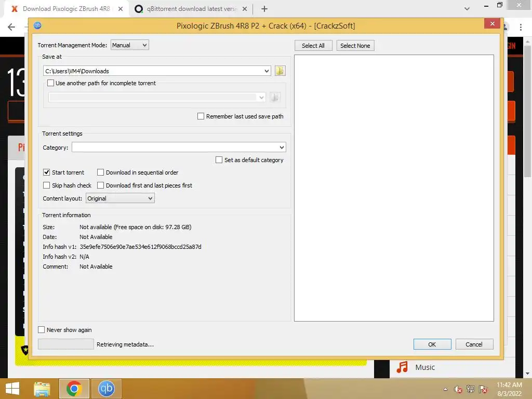Confirm the torrent with OK
This screenshot has height=399, width=532.
tap(432, 344)
